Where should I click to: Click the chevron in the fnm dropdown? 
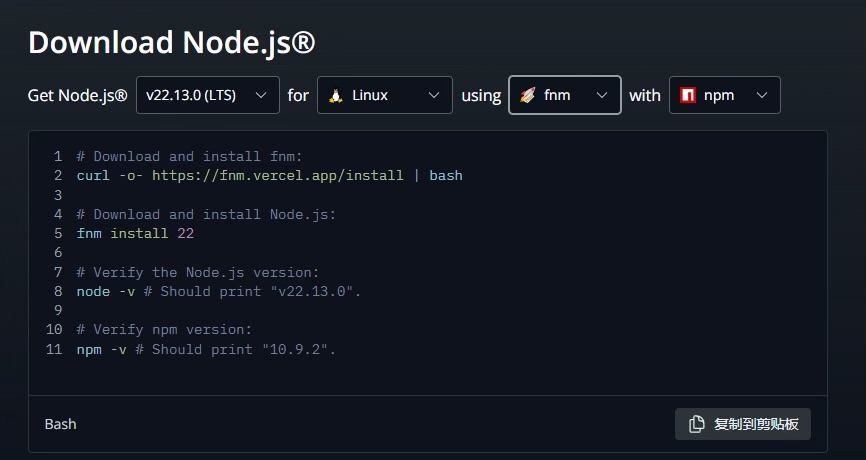click(602, 95)
